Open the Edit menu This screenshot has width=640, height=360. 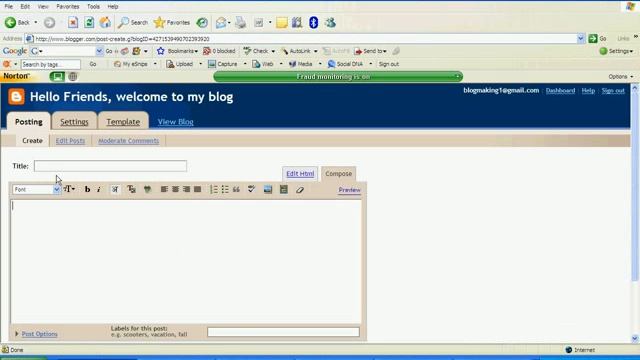[x=25, y=7]
